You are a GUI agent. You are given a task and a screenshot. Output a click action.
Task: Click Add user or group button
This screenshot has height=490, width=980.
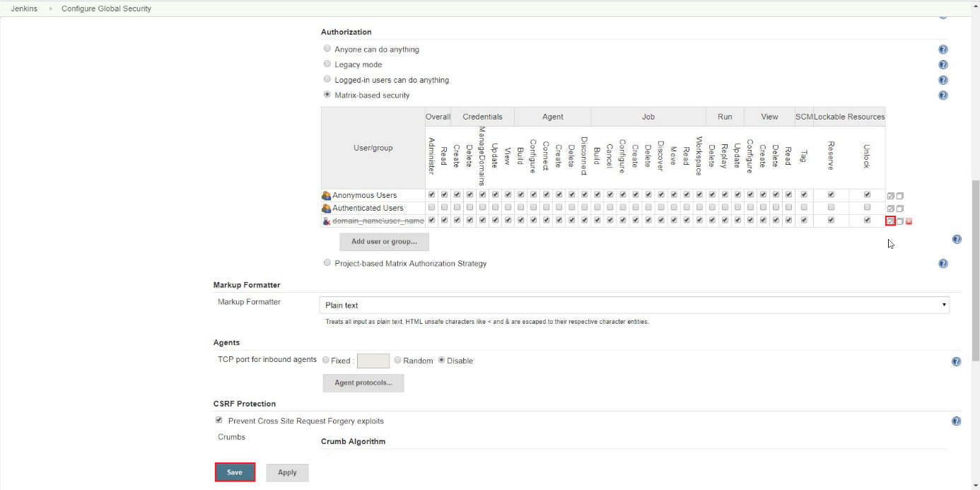[385, 241]
